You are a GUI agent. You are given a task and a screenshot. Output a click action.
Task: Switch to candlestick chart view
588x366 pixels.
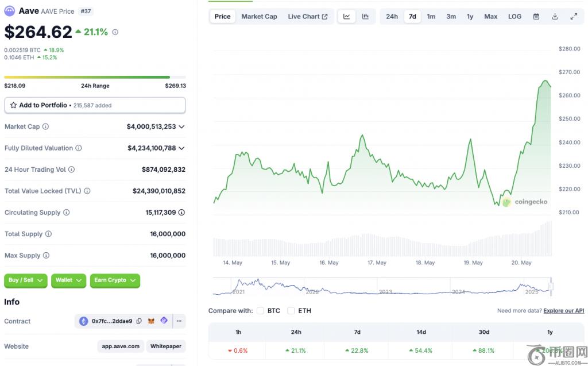pyautogui.click(x=365, y=17)
